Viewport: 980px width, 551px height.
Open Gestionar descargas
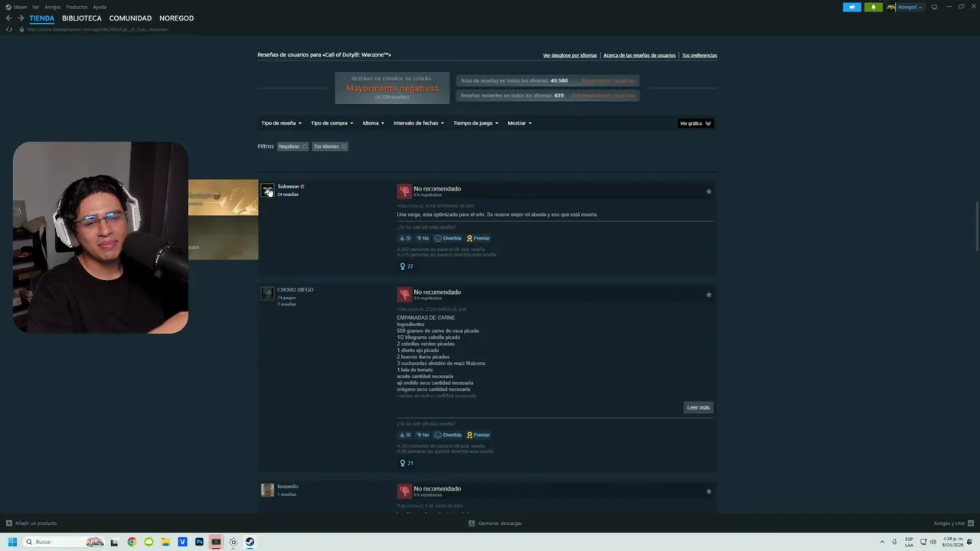(x=495, y=523)
